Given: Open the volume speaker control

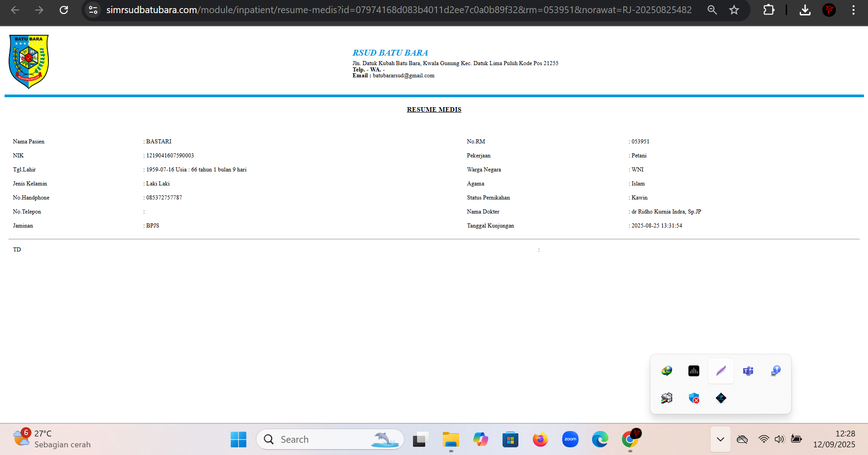Looking at the screenshot, I should tap(779, 439).
